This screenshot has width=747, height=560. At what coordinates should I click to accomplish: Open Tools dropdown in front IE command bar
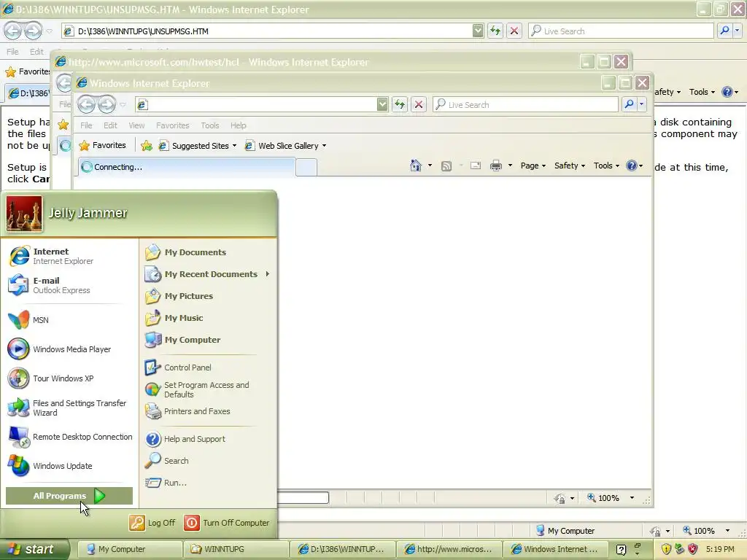click(x=606, y=166)
